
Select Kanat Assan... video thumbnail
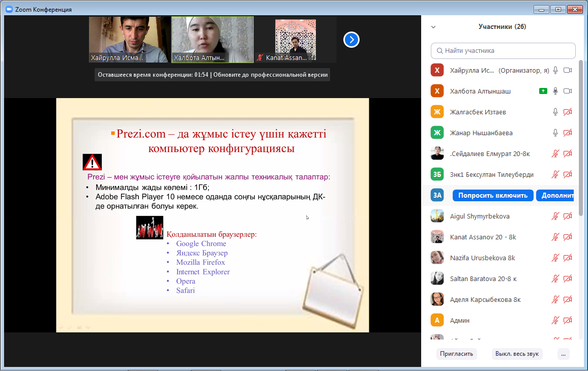click(x=296, y=40)
